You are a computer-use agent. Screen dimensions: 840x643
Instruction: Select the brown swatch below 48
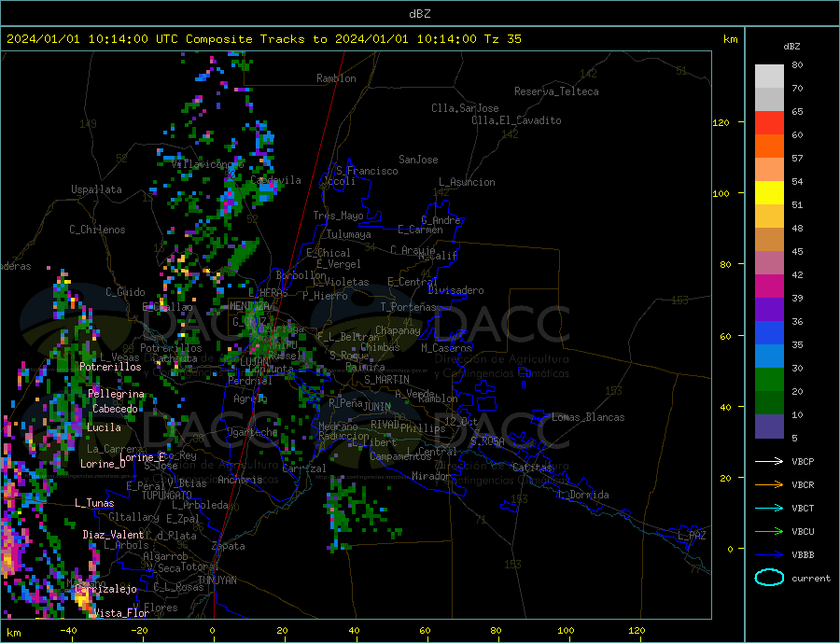770,240
